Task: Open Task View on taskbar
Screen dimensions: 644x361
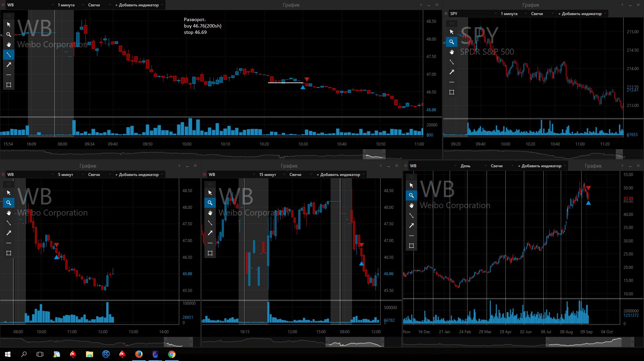Action: click(40, 354)
